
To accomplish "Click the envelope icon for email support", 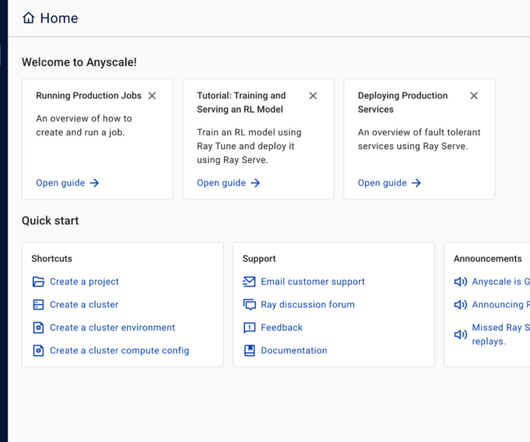I will point(249,281).
